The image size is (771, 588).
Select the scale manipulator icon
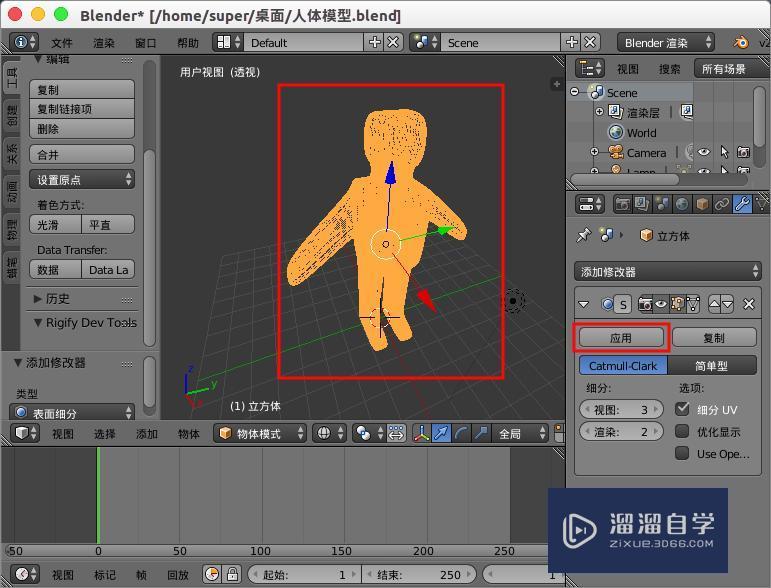click(x=480, y=433)
